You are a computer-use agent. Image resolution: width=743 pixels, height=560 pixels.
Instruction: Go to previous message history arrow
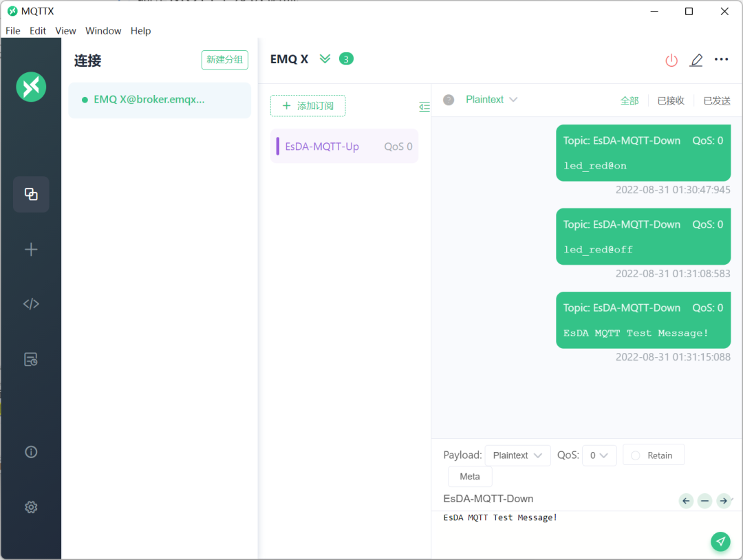[686, 501]
